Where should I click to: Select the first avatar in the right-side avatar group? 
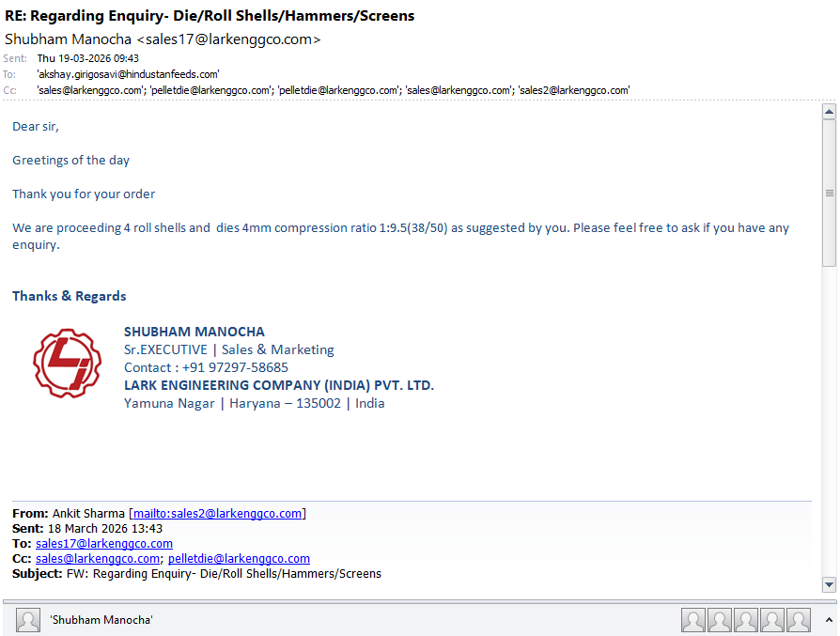[693, 620]
